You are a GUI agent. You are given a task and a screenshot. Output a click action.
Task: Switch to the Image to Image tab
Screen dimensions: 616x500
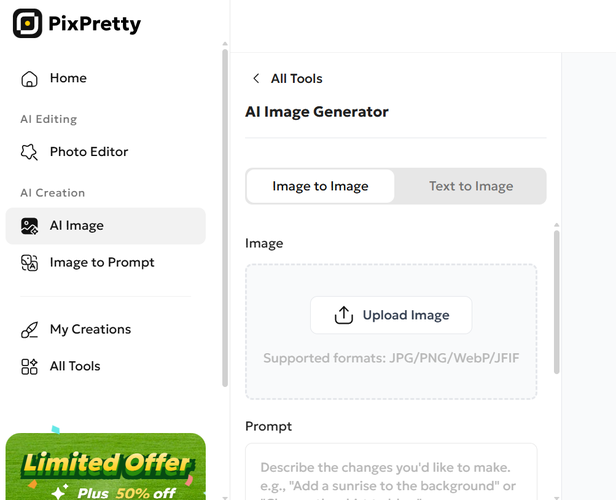click(320, 186)
